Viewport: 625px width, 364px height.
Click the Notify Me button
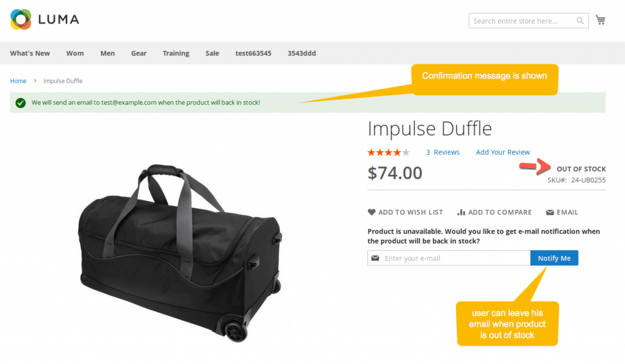[x=554, y=258]
